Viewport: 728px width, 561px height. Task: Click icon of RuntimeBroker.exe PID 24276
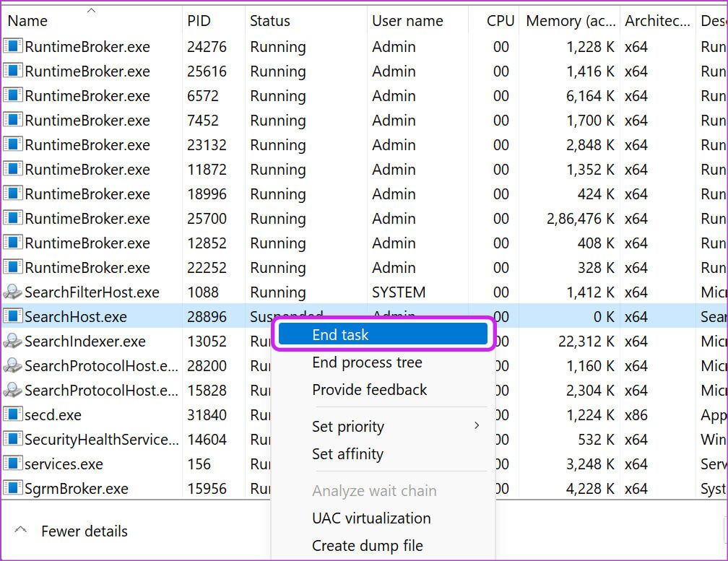coord(12,46)
